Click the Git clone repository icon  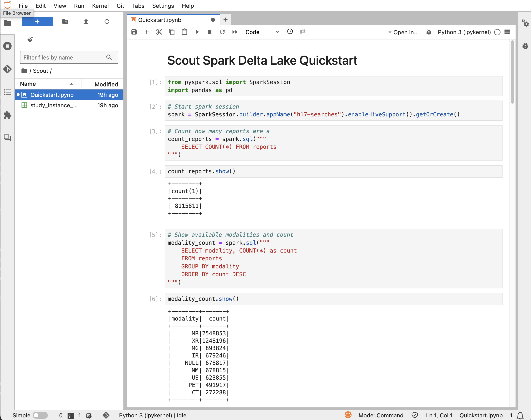click(x=30, y=39)
